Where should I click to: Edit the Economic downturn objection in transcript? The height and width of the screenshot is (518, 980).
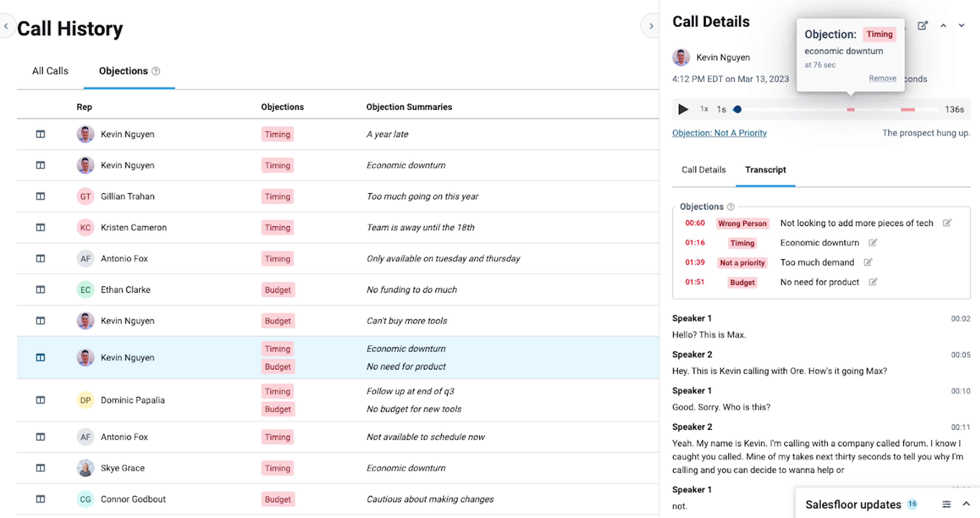[x=873, y=243]
